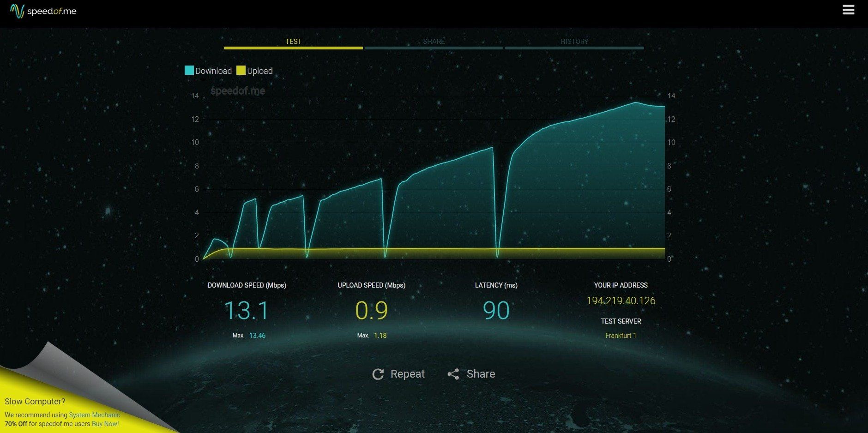Select the TEST tab
Viewport: 868px width, 433px height.
click(293, 41)
